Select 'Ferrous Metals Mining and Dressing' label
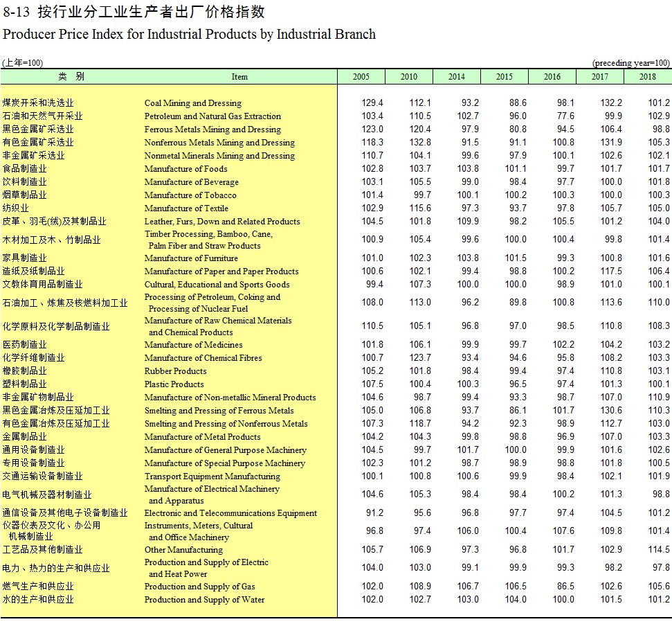This screenshot has height=633, width=672. tap(212, 130)
